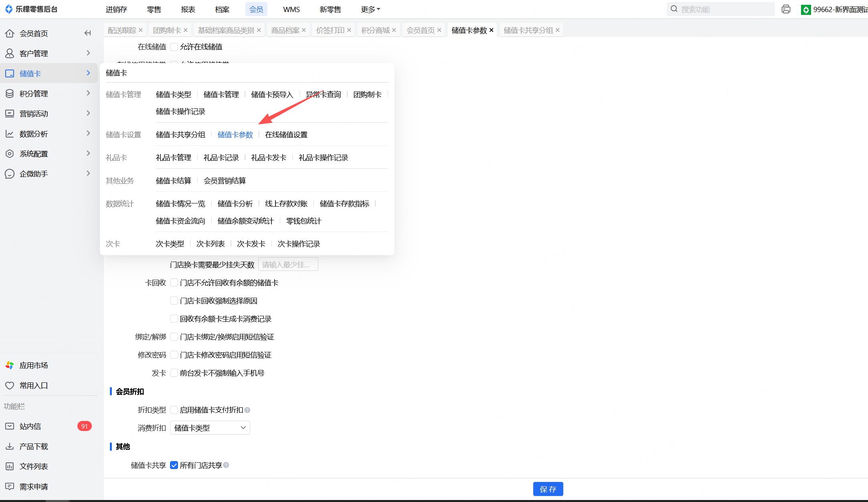The height and width of the screenshot is (502, 868).
Task: Open the 消费折扣 dropdown
Action: [x=210, y=428]
